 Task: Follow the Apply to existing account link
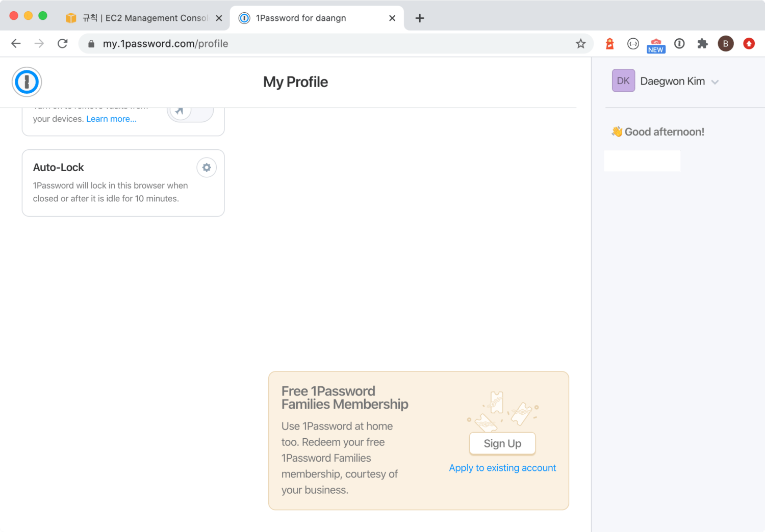click(502, 468)
